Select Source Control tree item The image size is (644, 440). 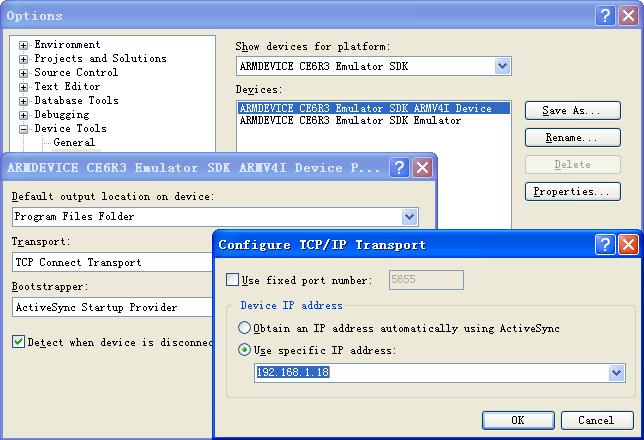pyautogui.click(x=76, y=72)
